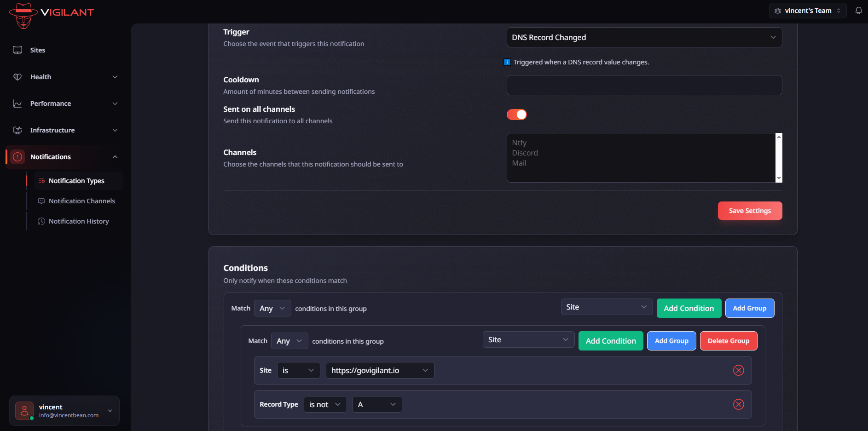Screen dimensions: 868x431
Task: Click the Health heart icon
Action: [x=17, y=77]
